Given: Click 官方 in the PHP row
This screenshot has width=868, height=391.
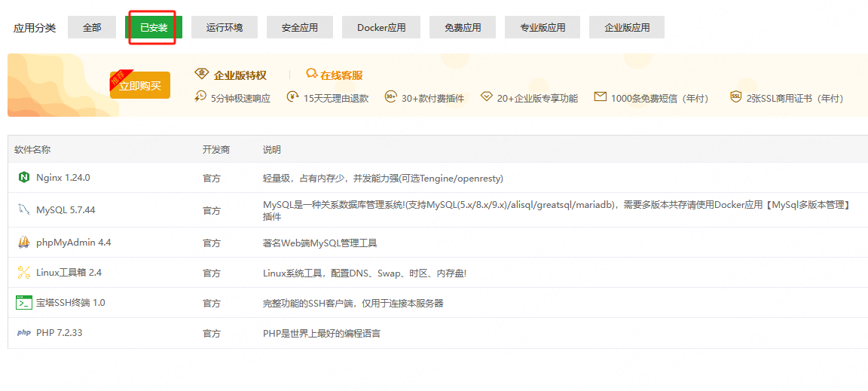Looking at the screenshot, I should [212, 334].
